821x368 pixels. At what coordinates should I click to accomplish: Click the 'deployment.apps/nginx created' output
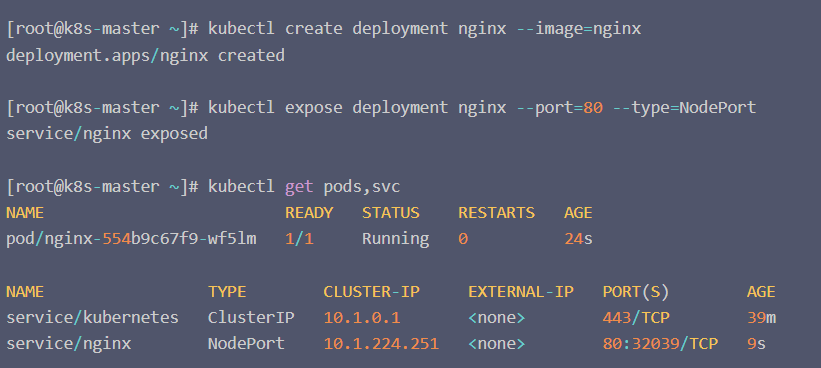pyautogui.click(x=145, y=55)
